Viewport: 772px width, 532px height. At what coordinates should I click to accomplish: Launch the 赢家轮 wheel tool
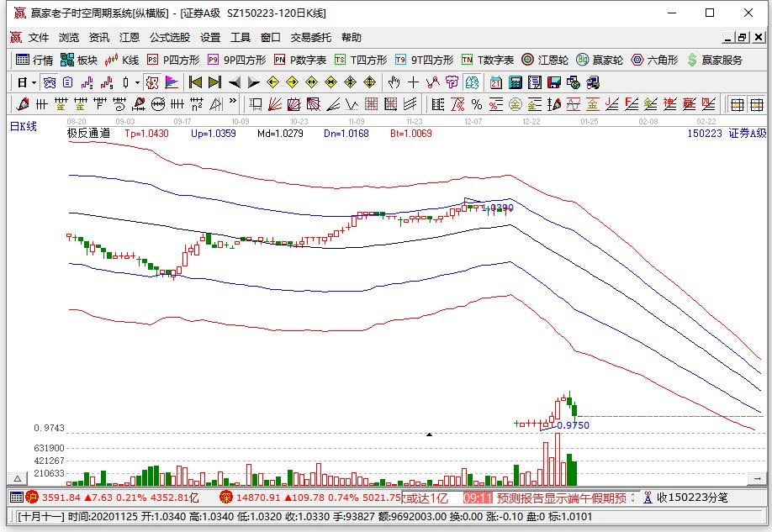click(600, 60)
